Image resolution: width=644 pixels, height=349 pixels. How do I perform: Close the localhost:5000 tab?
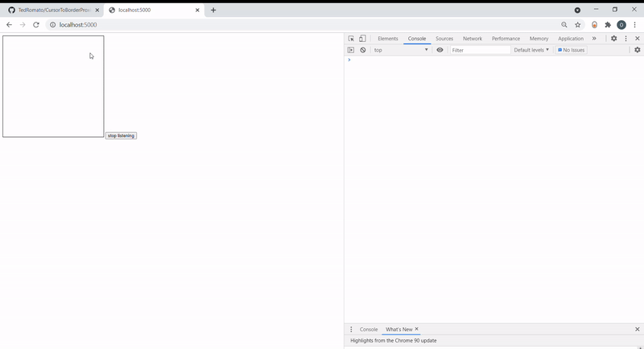pos(197,10)
